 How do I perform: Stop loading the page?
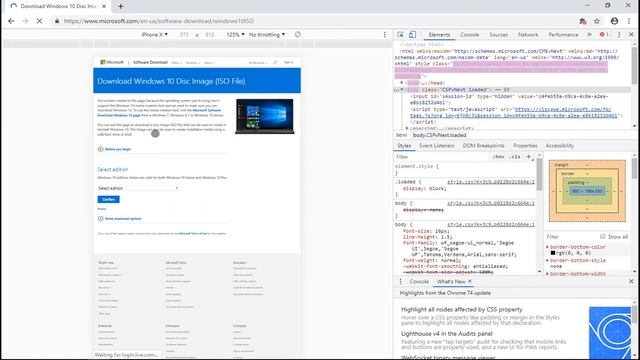[39, 21]
